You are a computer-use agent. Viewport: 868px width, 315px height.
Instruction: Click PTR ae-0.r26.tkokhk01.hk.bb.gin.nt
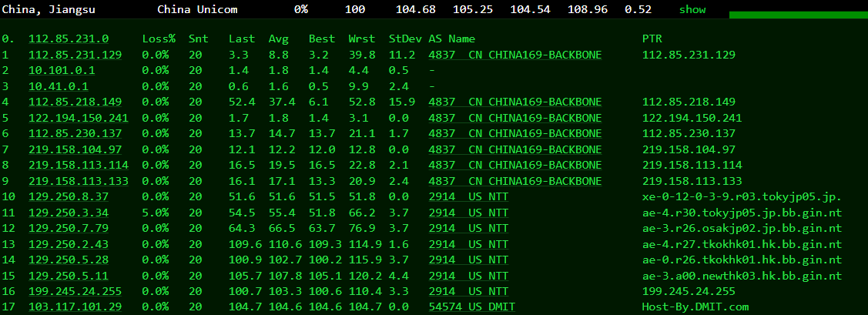[742, 260]
